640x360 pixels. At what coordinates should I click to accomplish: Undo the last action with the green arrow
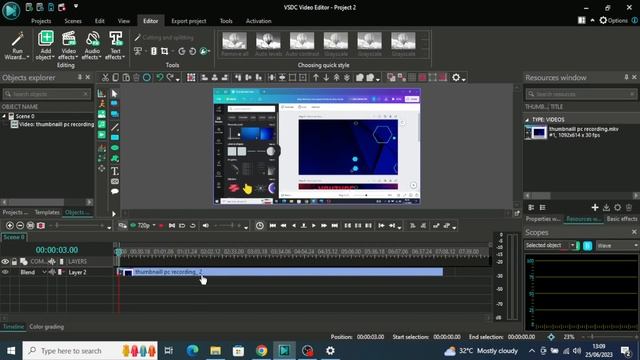(x=160, y=77)
